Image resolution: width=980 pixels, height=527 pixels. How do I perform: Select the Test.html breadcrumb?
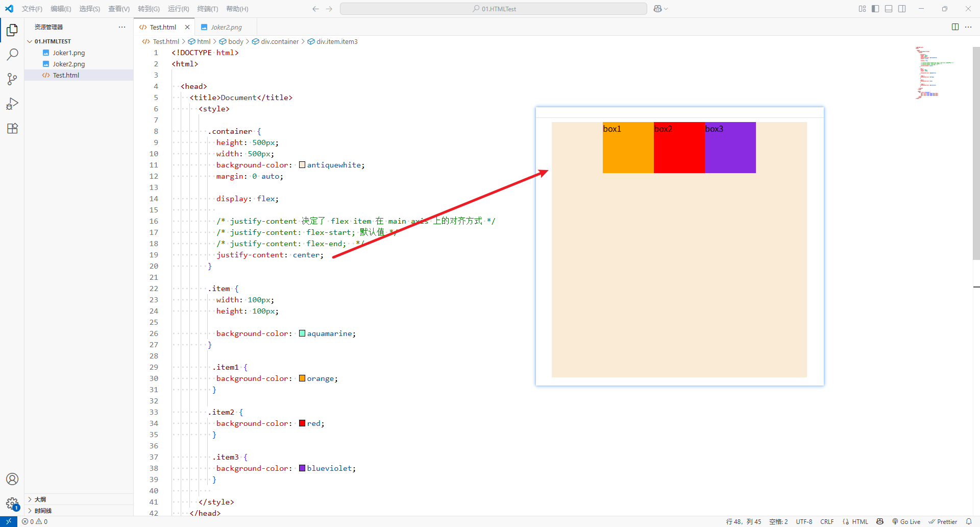pyautogui.click(x=161, y=41)
